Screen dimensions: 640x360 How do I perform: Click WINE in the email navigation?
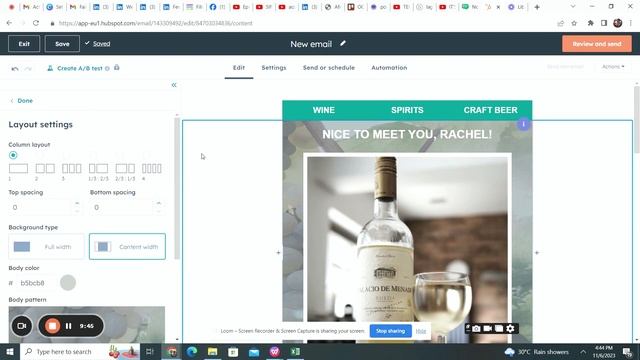[324, 110]
